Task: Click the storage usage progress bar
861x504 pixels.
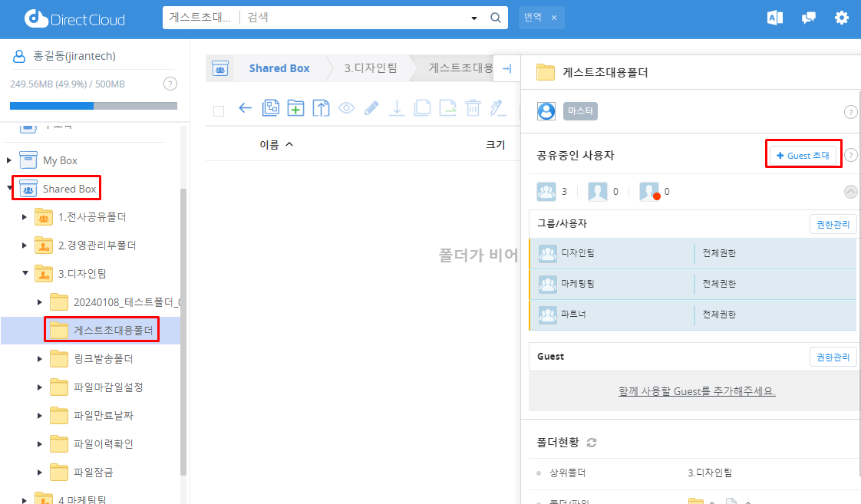Action: [94, 106]
